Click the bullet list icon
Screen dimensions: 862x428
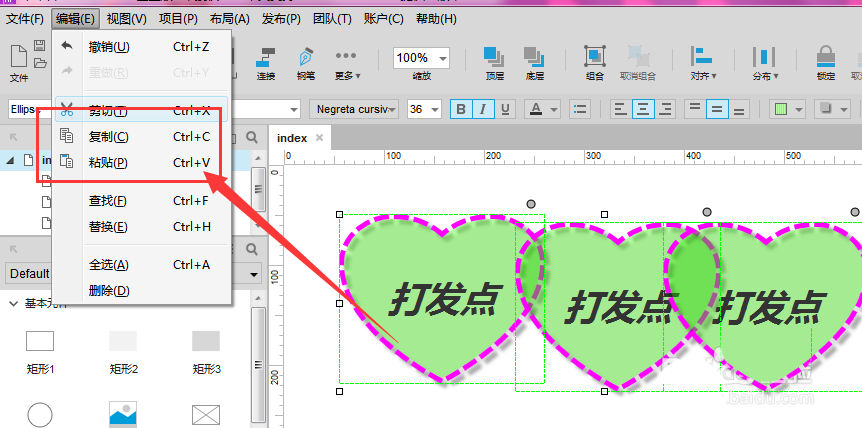tap(579, 109)
